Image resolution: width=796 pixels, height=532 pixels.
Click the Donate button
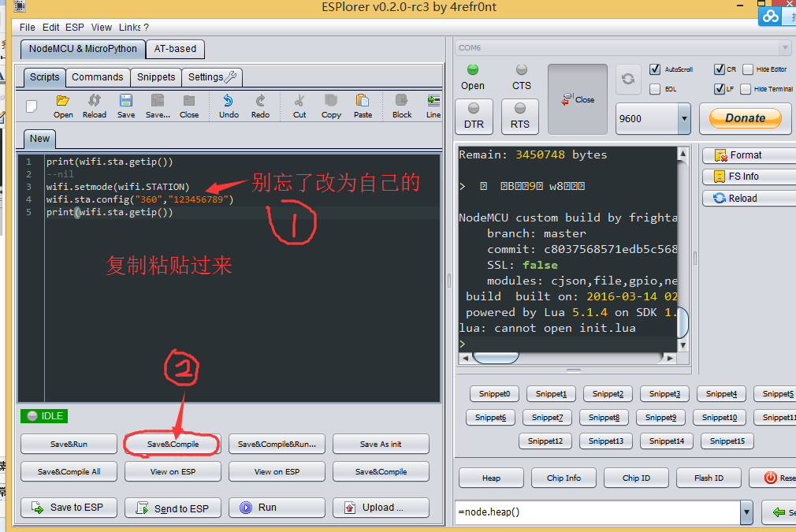[746, 118]
